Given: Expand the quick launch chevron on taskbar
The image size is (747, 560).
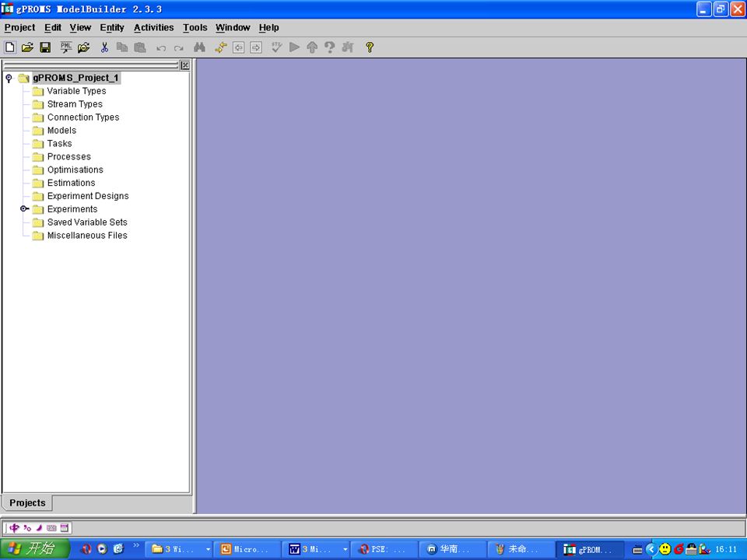Looking at the screenshot, I should pyautogui.click(x=136, y=545).
